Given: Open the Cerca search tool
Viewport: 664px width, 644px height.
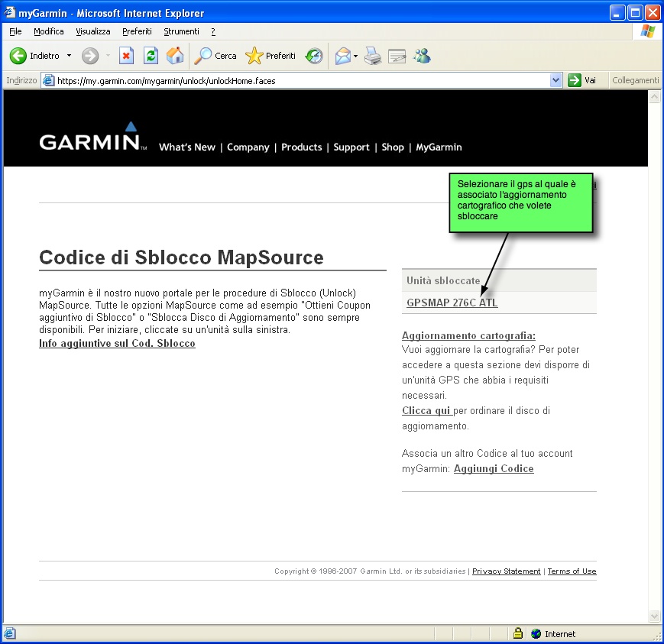Looking at the screenshot, I should pyautogui.click(x=215, y=56).
